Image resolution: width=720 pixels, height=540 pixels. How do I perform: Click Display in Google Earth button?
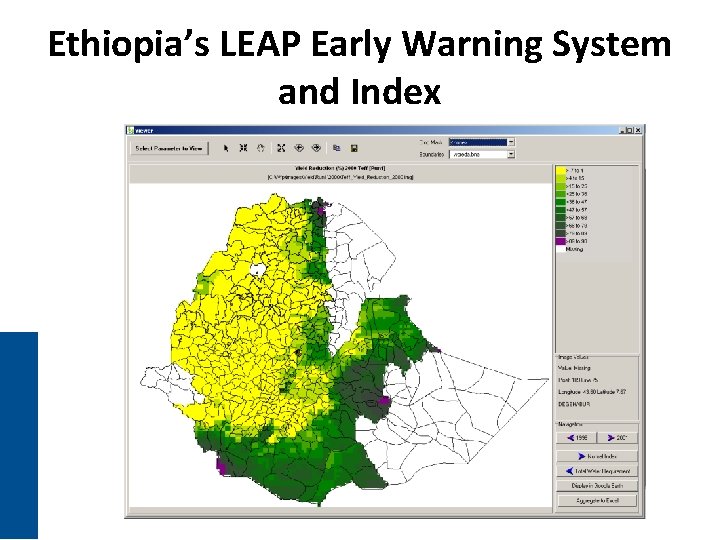(x=597, y=486)
